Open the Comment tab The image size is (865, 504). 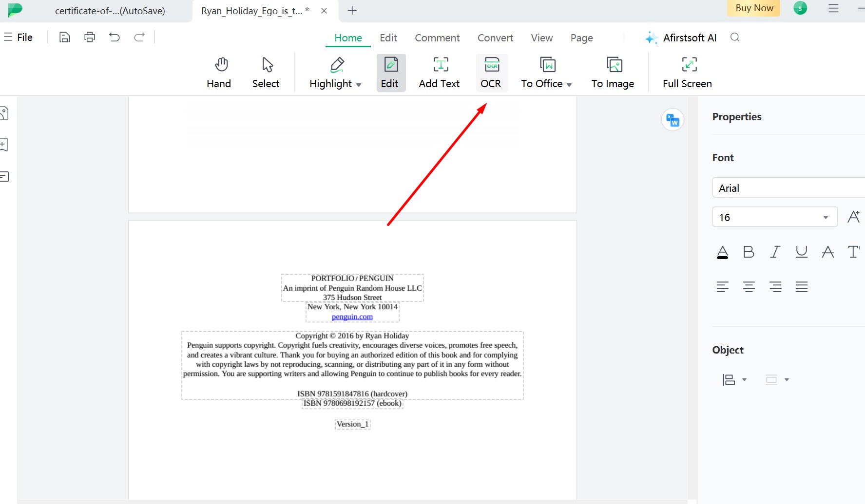[437, 38]
